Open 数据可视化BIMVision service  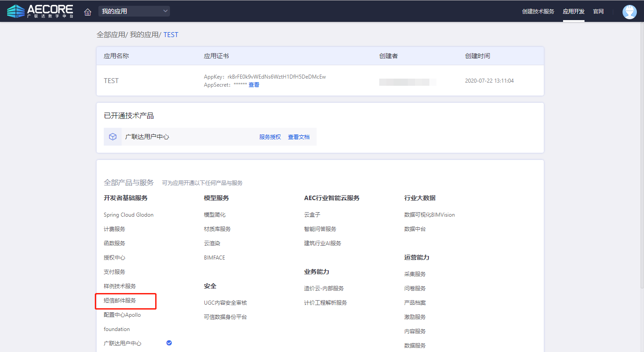429,215
